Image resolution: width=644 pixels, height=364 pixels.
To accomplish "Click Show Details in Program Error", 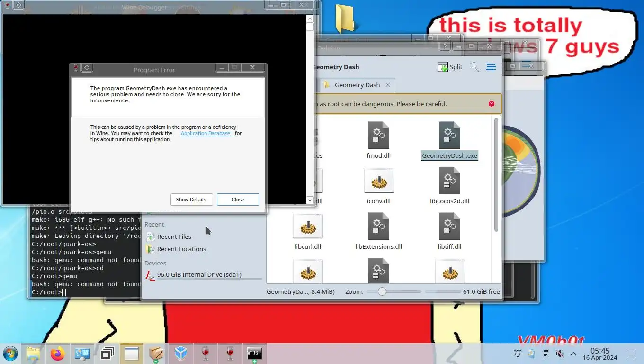I will coord(191,200).
